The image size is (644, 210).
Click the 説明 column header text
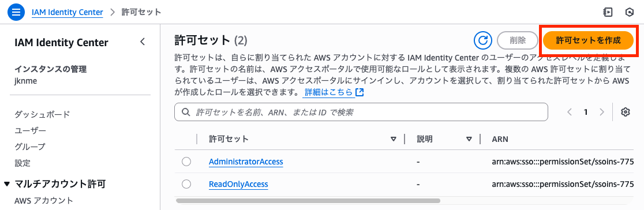(424, 139)
